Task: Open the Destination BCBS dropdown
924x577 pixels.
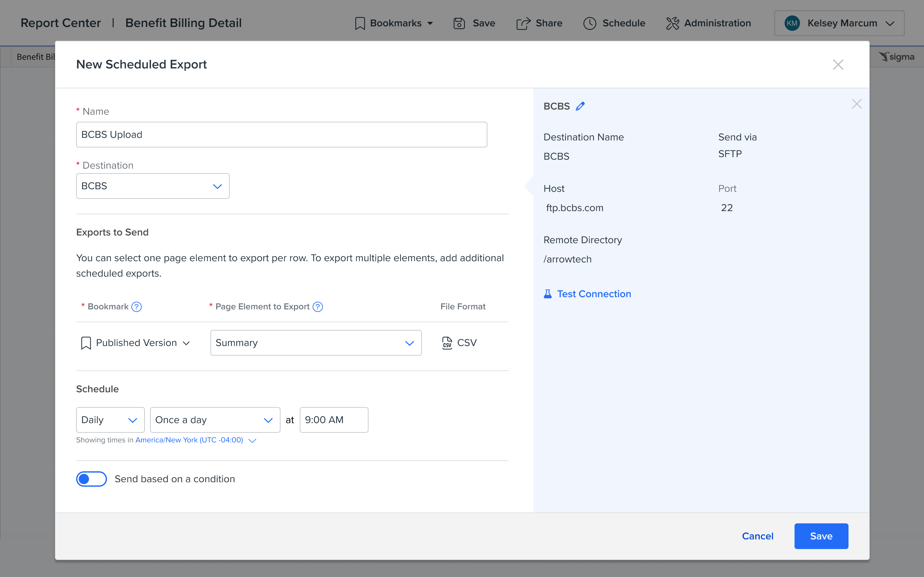Action: pos(153,186)
